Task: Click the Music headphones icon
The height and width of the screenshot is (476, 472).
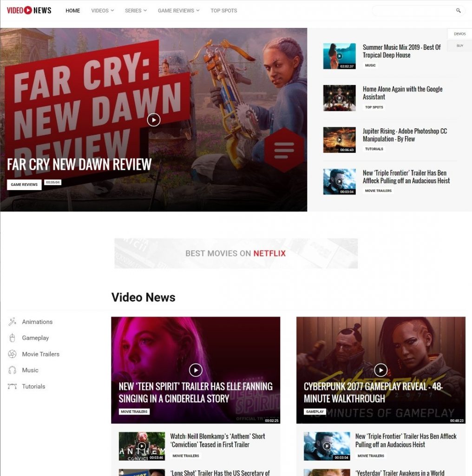Action: [x=12, y=370]
